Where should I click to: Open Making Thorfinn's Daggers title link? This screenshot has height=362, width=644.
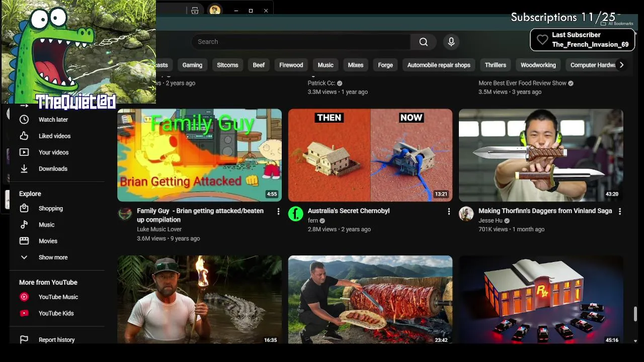pyautogui.click(x=545, y=211)
